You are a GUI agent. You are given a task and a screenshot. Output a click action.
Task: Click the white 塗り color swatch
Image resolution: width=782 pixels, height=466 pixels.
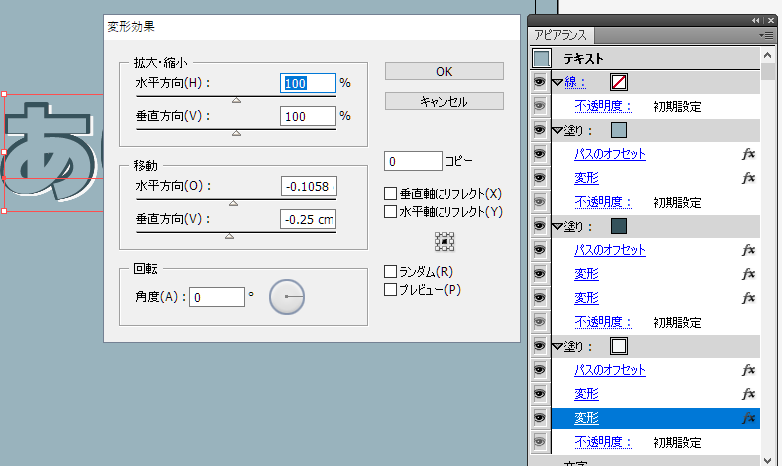click(619, 346)
